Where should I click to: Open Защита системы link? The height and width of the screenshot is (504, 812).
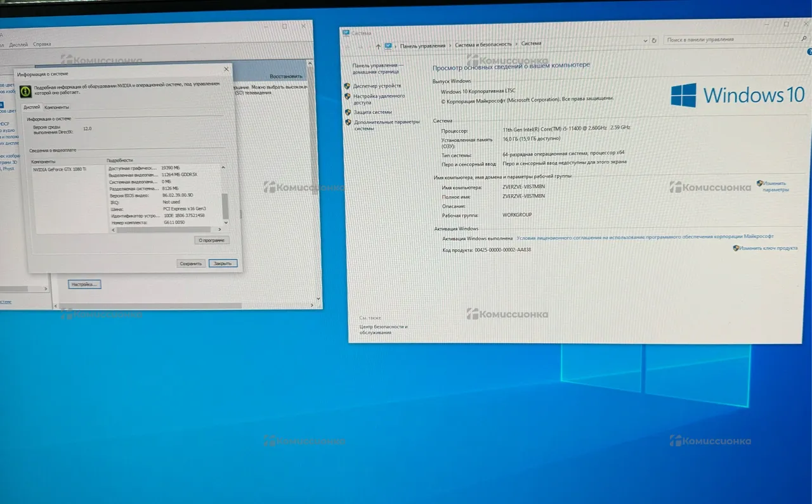click(x=372, y=112)
